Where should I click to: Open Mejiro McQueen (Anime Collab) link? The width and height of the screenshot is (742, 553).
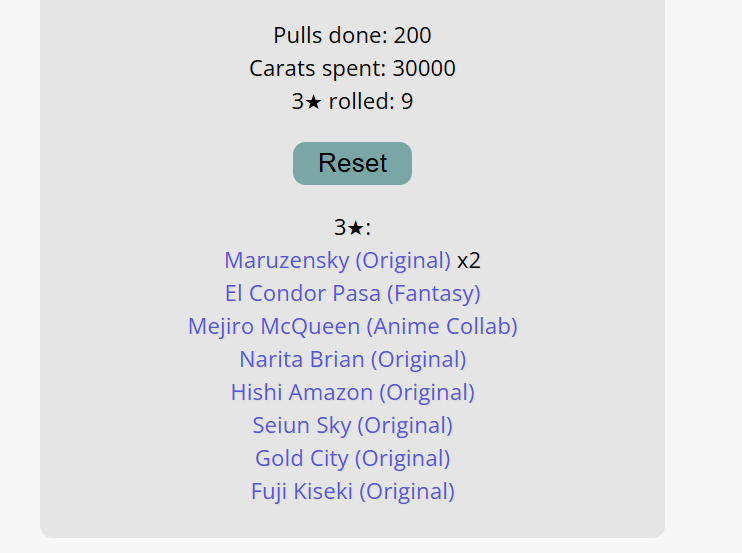352,327
